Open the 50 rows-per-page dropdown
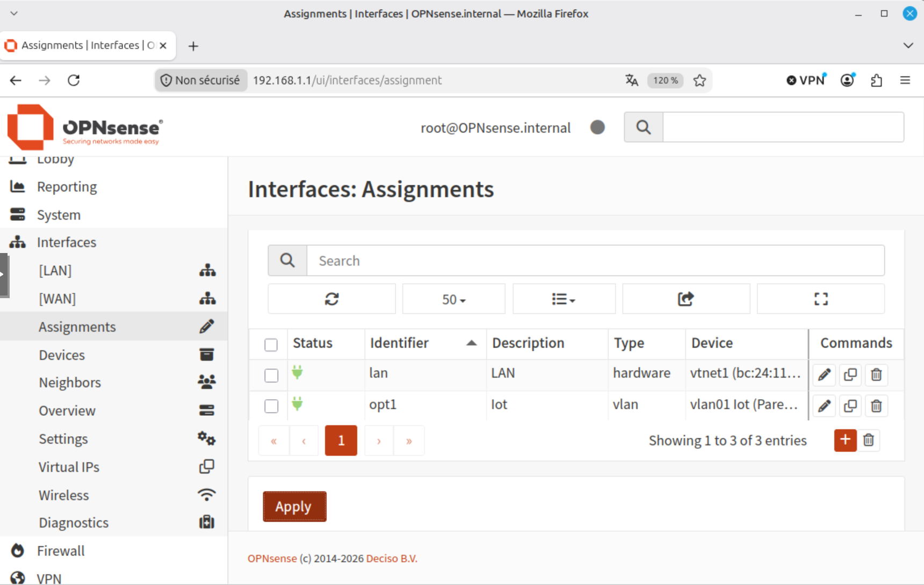 [x=454, y=299]
